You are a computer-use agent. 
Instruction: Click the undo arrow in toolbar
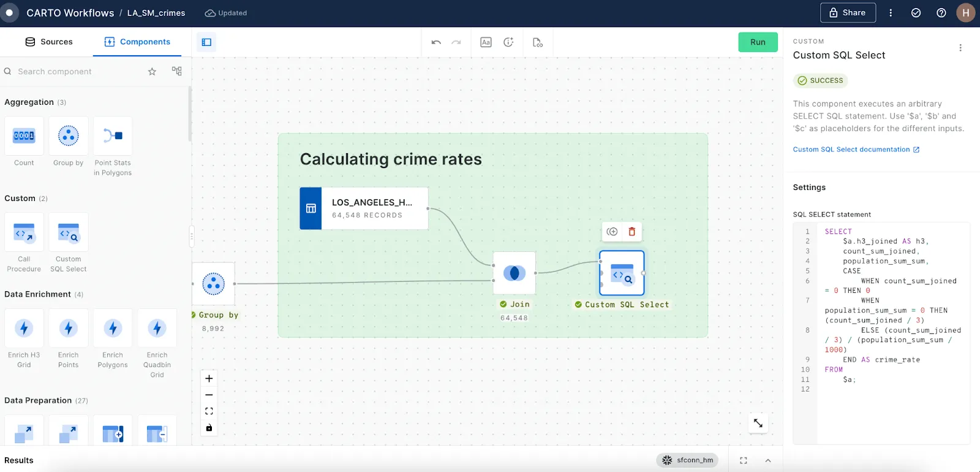[x=436, y=42]
